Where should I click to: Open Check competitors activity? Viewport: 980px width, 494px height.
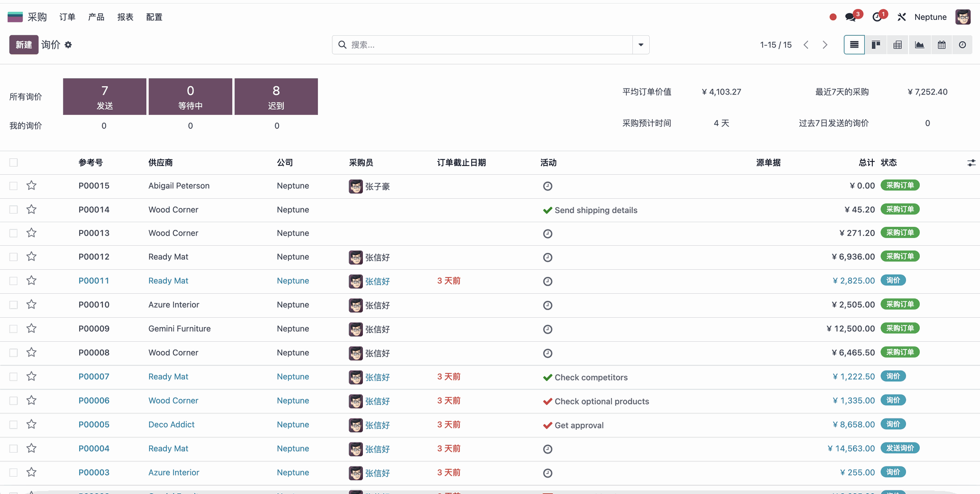[591, 377]
